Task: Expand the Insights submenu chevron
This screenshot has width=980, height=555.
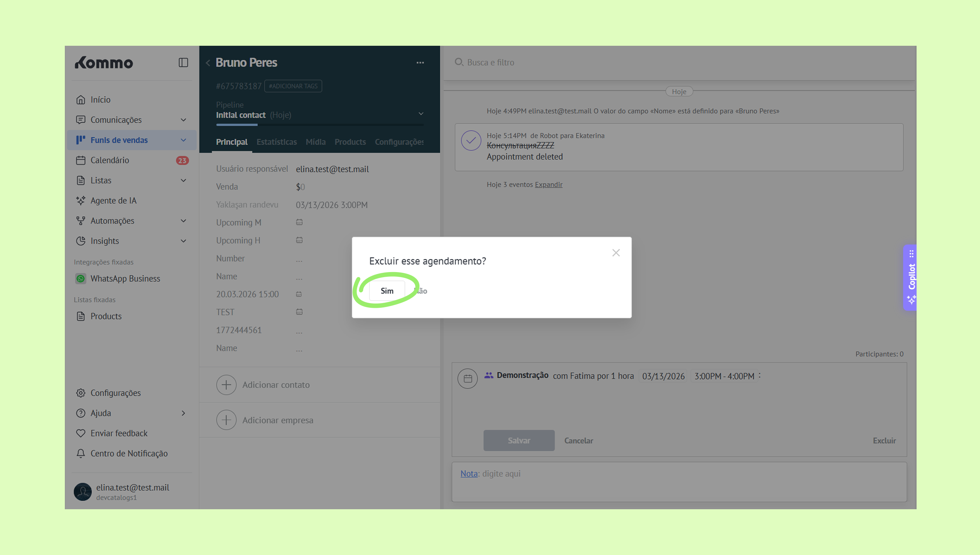Action: tap(183, 241)
